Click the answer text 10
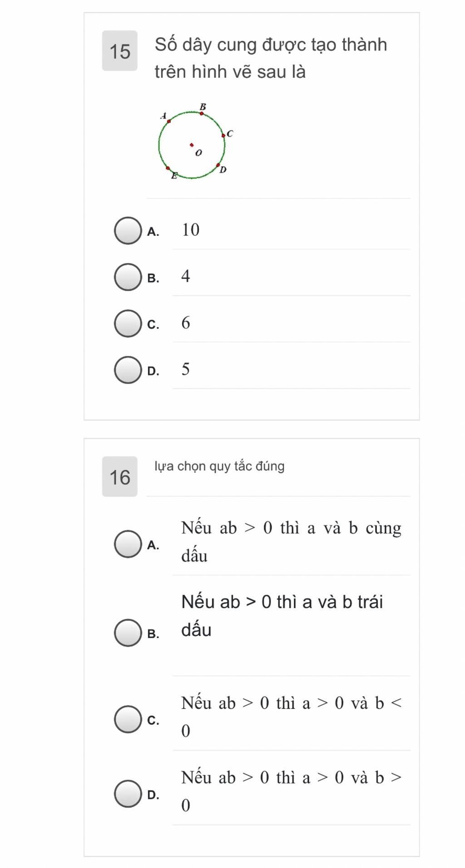The height and width of the screenshot is (868, 465). [191, 230]
